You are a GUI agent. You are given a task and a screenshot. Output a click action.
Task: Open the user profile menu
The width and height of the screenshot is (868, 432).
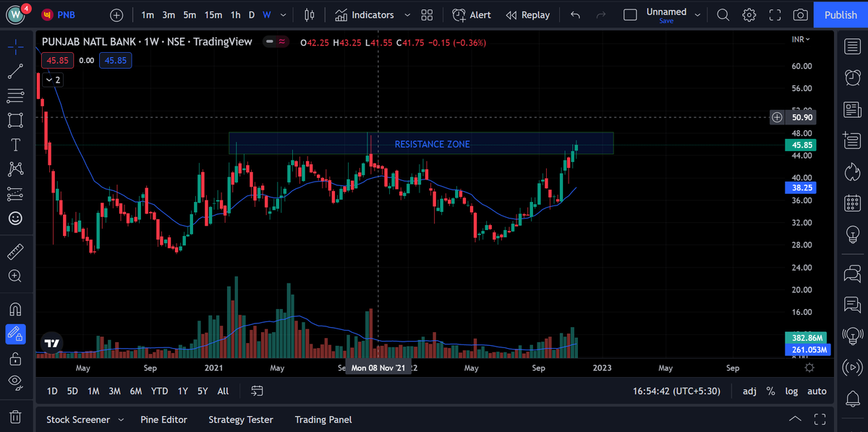pyautogui.click(x=17, y=15)
